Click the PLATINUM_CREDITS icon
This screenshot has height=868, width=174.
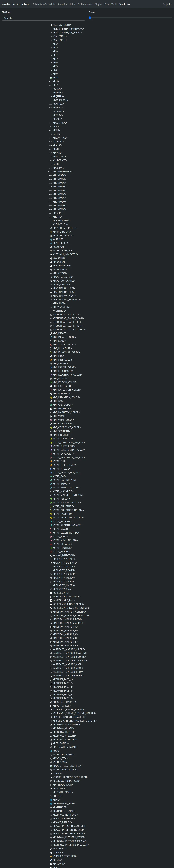[51, 228]
